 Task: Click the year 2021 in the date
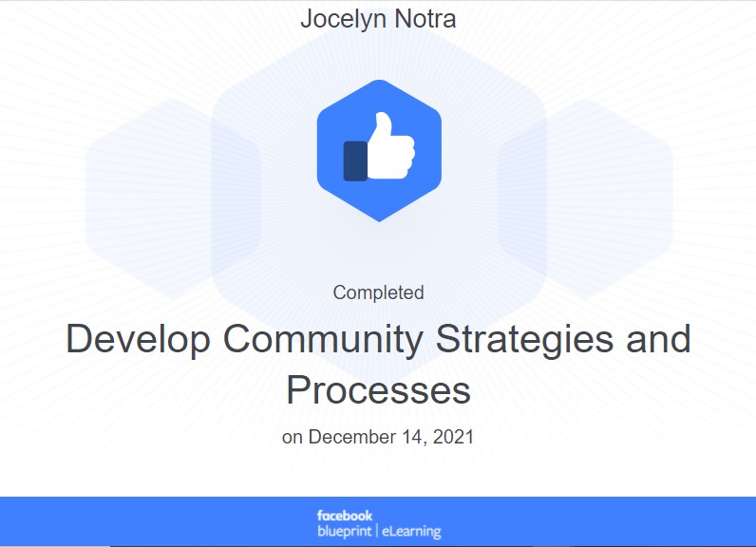coord(453,438)
